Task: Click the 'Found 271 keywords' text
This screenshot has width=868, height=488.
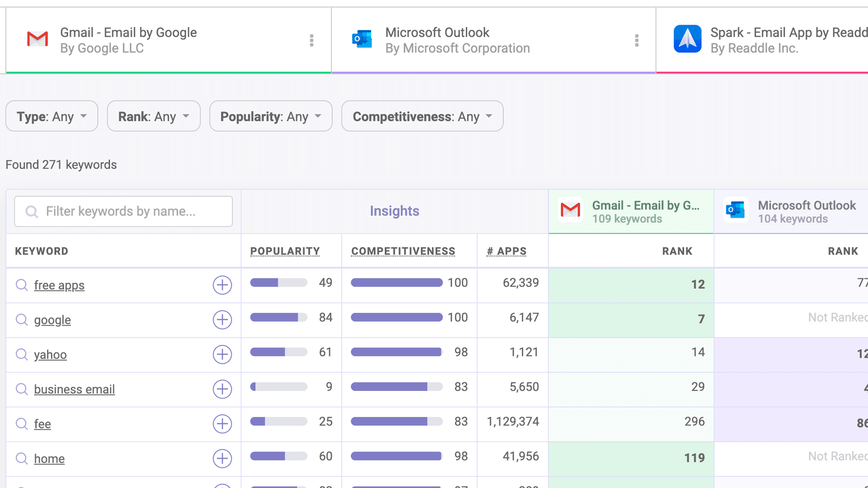Action: [61, 165]
